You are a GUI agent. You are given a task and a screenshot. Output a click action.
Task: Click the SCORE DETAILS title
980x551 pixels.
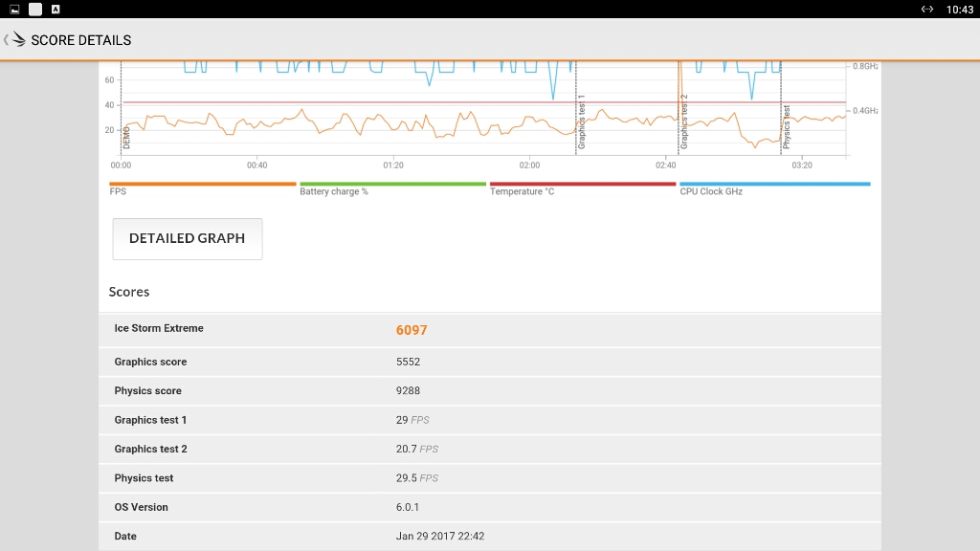(x=81, y=40)
